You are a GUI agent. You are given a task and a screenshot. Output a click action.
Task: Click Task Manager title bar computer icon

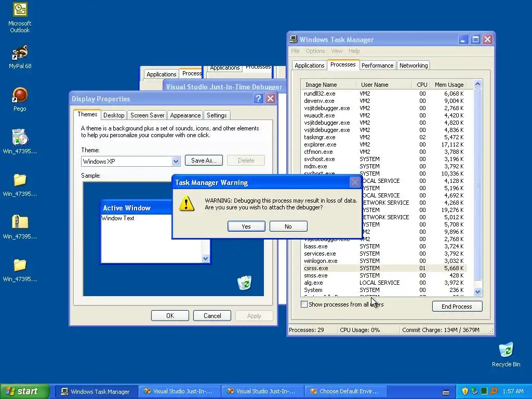point(294,39)
